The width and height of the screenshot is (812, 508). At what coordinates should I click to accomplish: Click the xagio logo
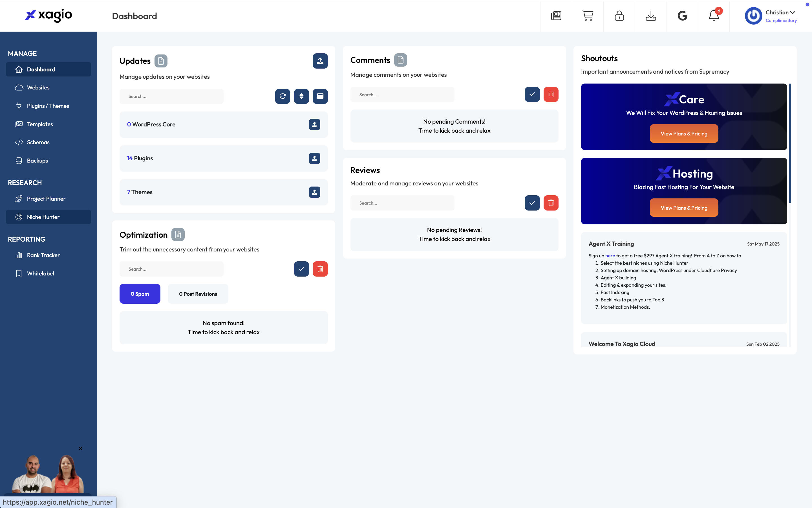(x=49, y=15)
